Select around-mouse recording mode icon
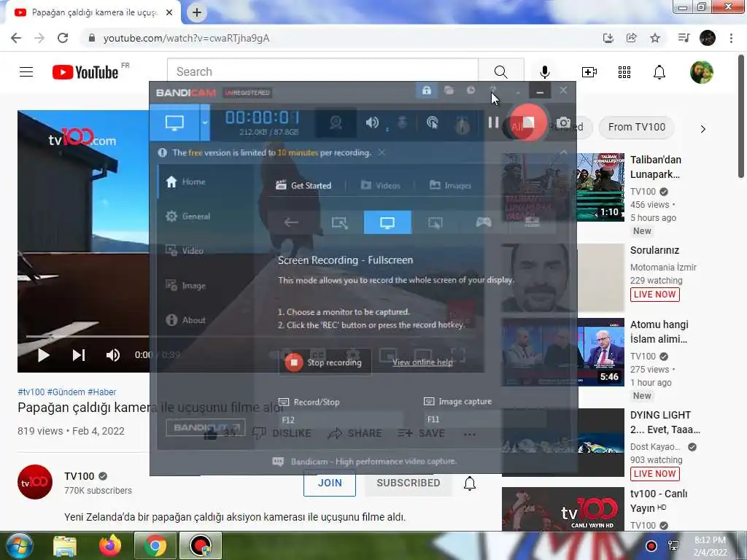This screenshot has height=560, width=747. tap(436, 222)
